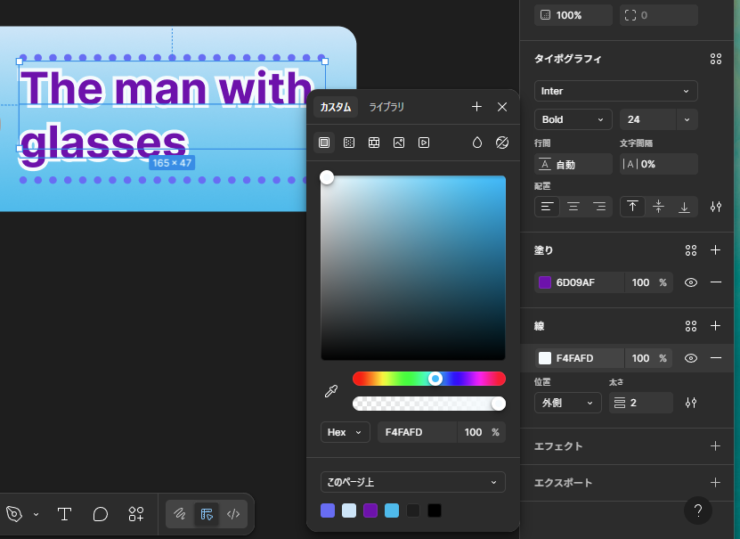Choose the gradient fill type icon
740x539 pixels.
coord(349,143)
